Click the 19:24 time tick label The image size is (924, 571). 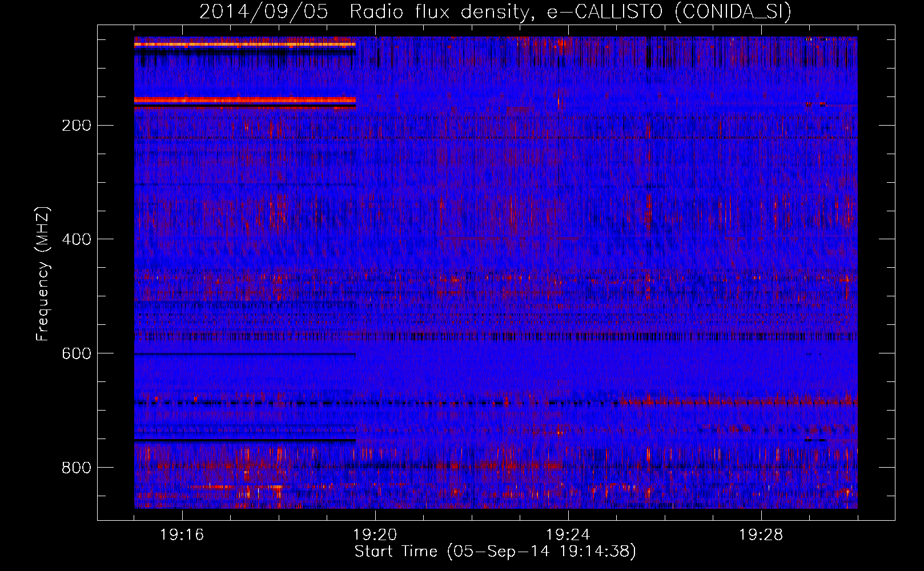568,535
